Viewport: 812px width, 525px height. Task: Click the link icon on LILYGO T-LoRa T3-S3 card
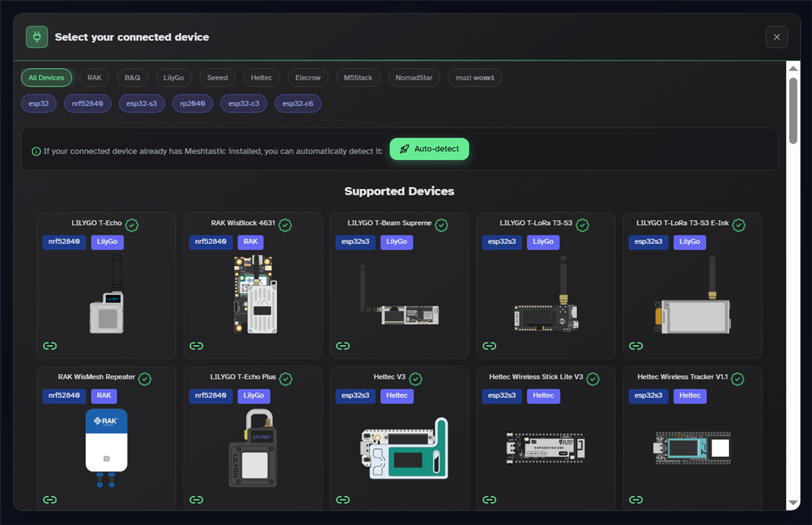[x=489, y=346]
